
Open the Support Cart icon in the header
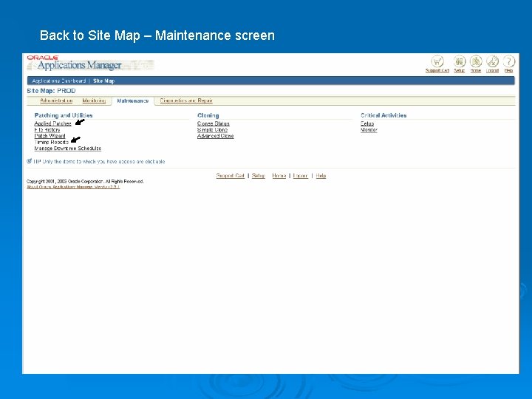pos(437,62)
